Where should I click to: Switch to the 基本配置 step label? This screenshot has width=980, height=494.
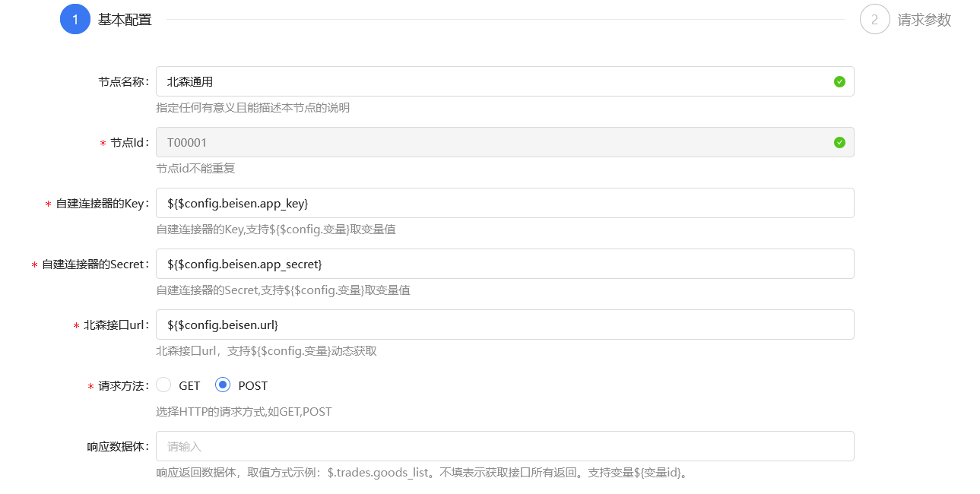125,20
